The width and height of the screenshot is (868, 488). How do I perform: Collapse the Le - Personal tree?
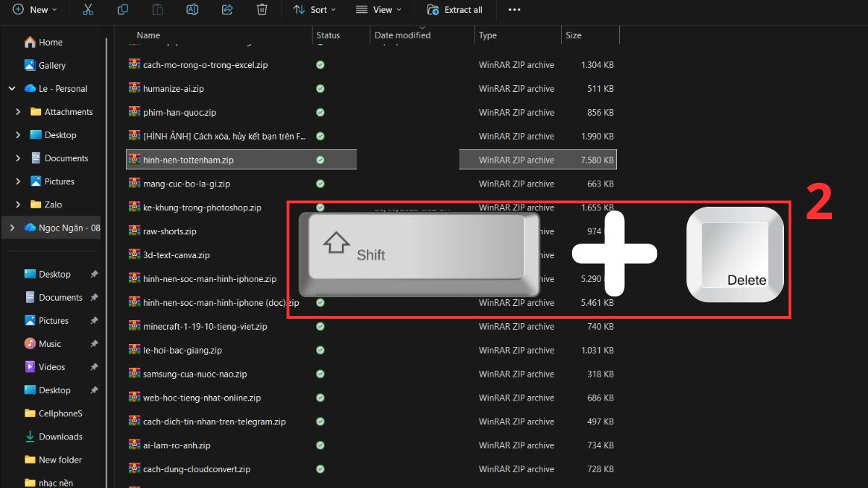12,88
